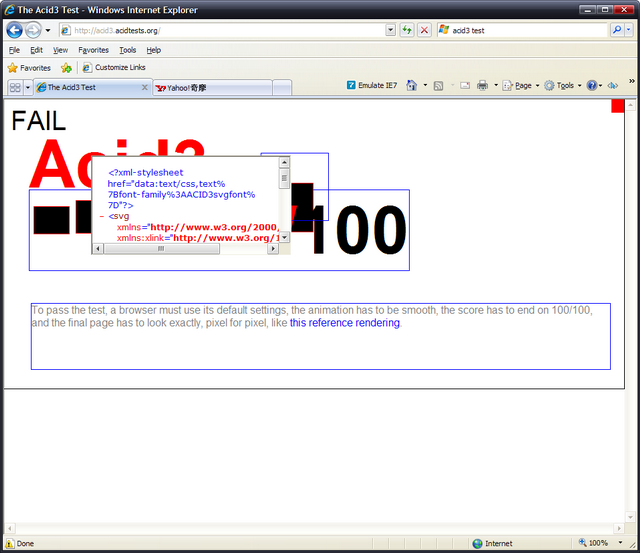Click the status bar warning icon

click(x=9, y=544)
